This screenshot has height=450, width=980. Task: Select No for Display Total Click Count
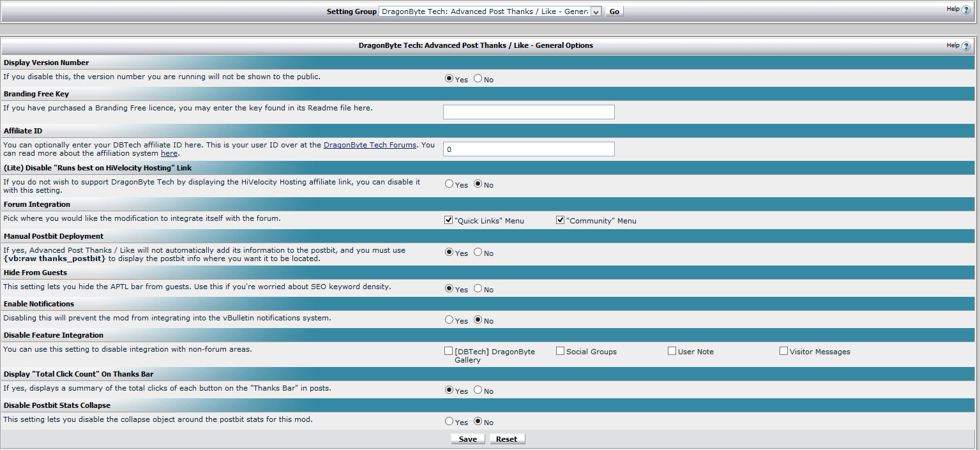[x=478, y=391]
